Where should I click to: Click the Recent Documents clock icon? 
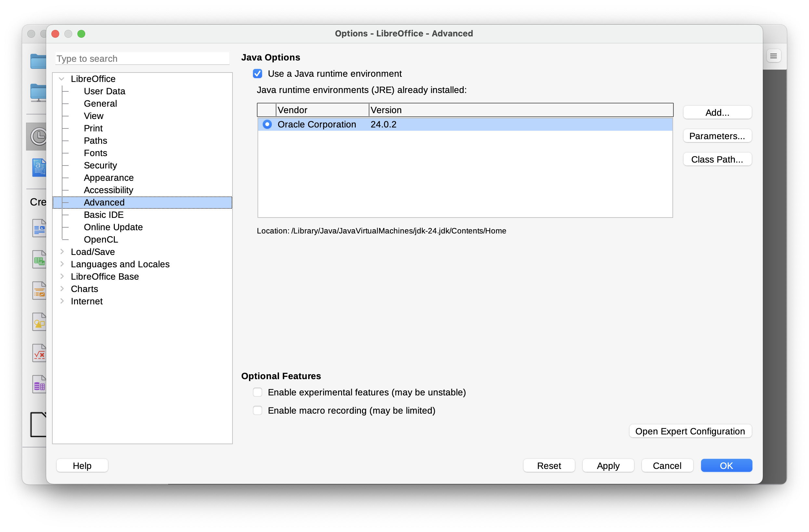38,136
